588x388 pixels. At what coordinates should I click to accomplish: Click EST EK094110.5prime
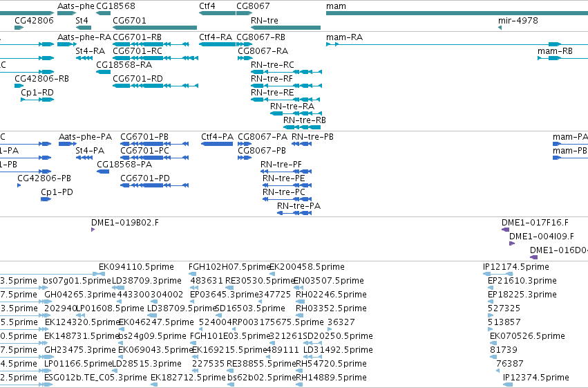point(102,275)
